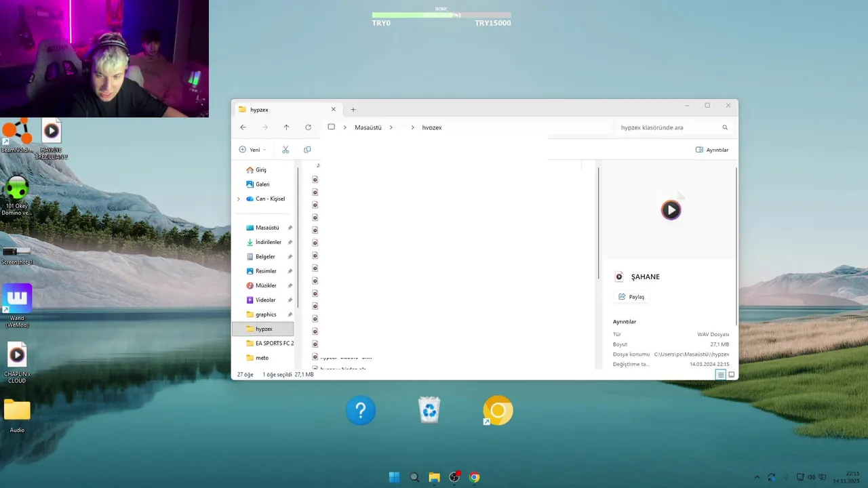Unpin Müzikler using its pin icon
This screenshot has height=488, width=868.
(290, 285)
